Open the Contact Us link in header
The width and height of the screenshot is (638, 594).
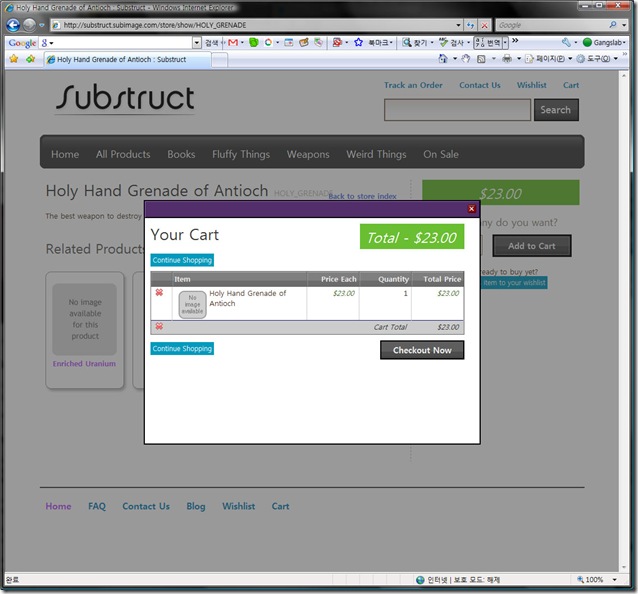[480, 85]
